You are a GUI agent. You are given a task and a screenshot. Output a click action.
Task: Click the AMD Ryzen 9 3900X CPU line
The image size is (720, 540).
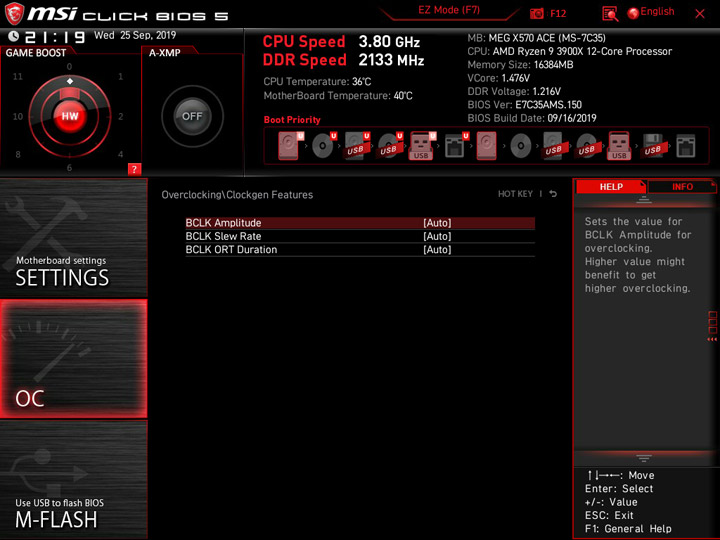pyautogui.click(x=569, y=51)
